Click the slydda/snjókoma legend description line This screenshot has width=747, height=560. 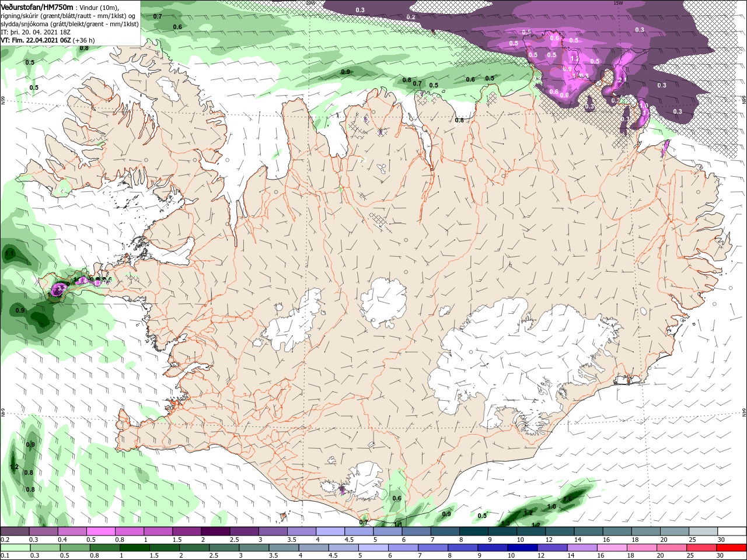pyautogui.click(x=69, y=24)
